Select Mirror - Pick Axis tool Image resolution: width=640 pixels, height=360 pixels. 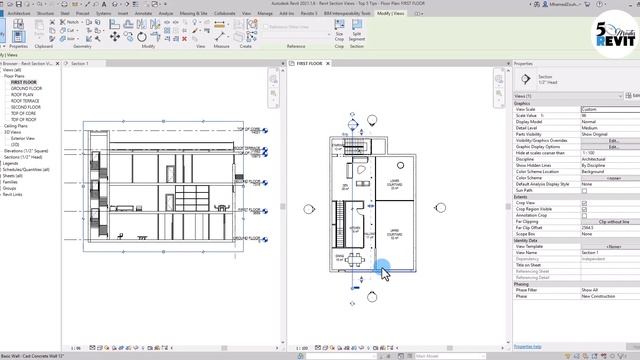(142, 24)
